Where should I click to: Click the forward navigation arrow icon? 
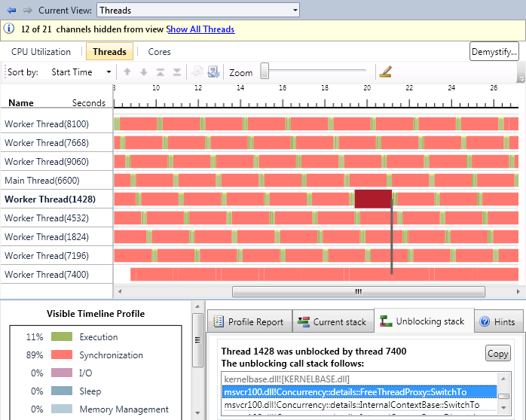[x=28, y=11]
